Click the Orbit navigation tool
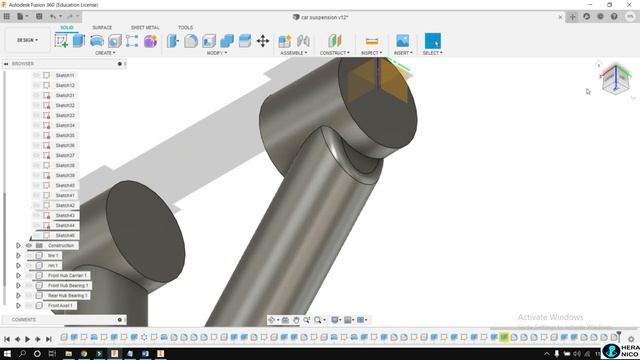640x360 pixels. click(272, 320)
